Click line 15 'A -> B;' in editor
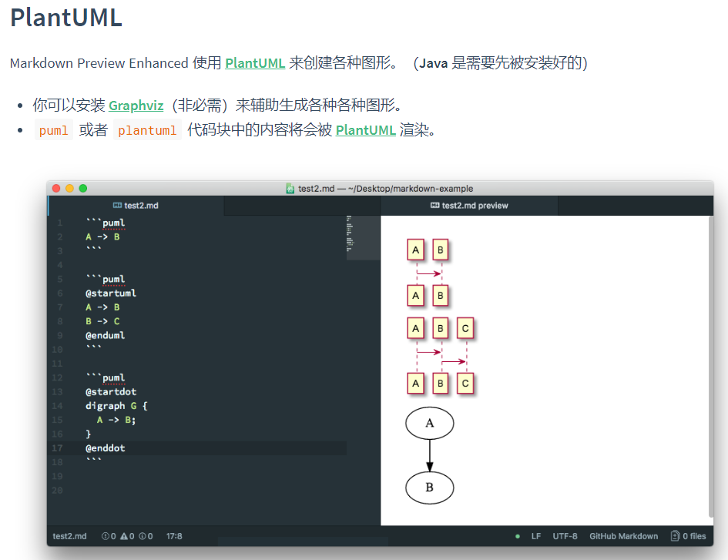This screenshot has height=560, width=728. (116, 420)
